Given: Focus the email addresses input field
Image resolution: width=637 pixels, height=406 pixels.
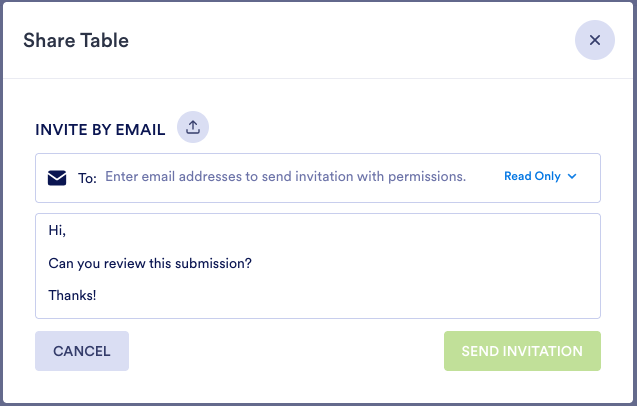Looking at the screenshot, I should 300,177.
